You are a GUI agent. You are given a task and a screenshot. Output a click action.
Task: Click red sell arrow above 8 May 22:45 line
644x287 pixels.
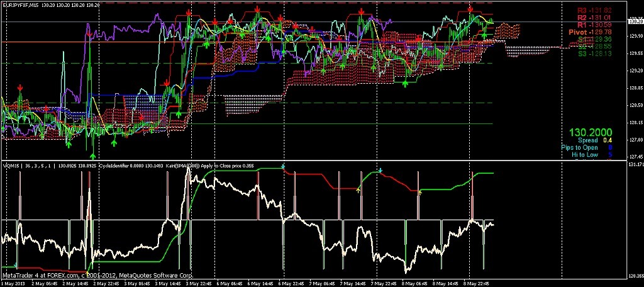click(x=470, y=9)
